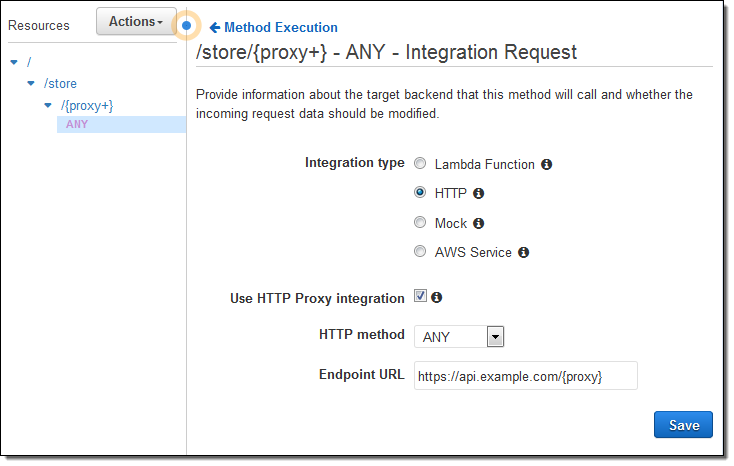
Task: Select Lambda Function integration type
Action: [420, 163]
